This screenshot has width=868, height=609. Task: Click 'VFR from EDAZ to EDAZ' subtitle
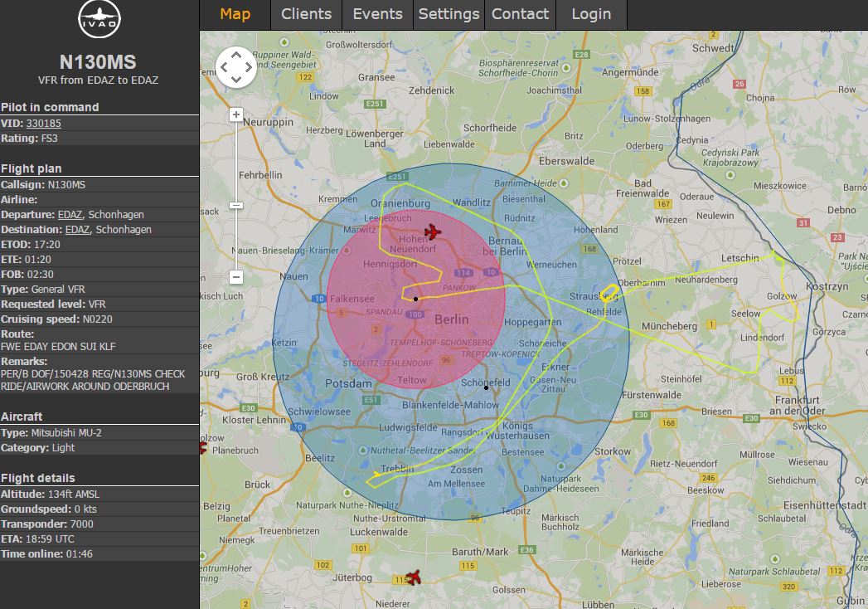[x=98, y=80]
